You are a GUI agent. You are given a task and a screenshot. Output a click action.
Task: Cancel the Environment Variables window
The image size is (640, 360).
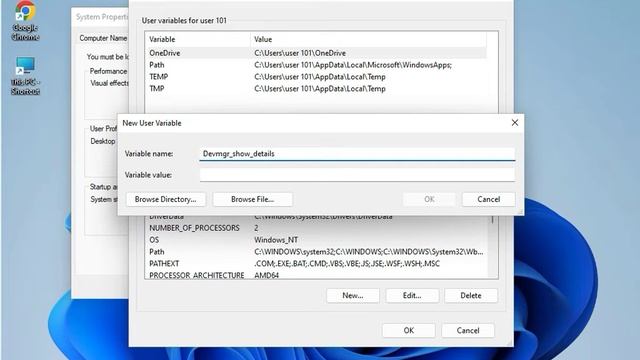[468, 331]
